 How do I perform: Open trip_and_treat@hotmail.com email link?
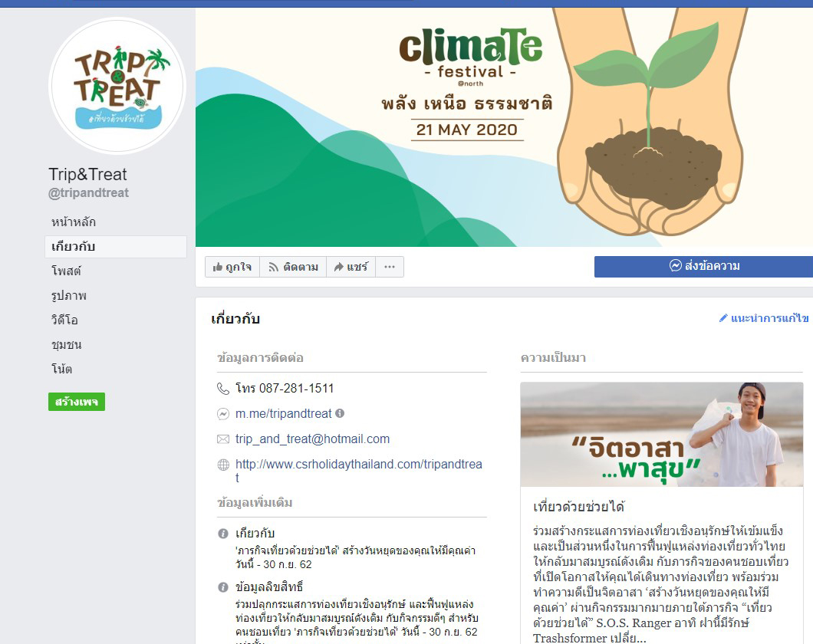(x=312, y=439)
